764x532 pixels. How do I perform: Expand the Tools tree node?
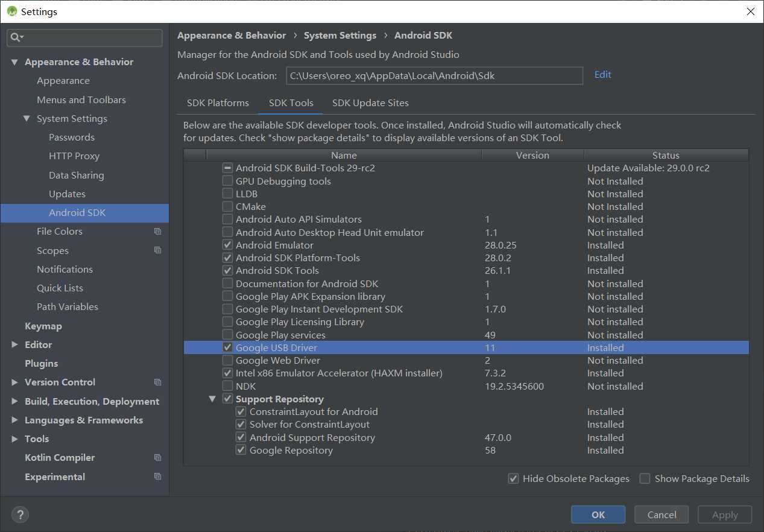click(x=14, y=439)
